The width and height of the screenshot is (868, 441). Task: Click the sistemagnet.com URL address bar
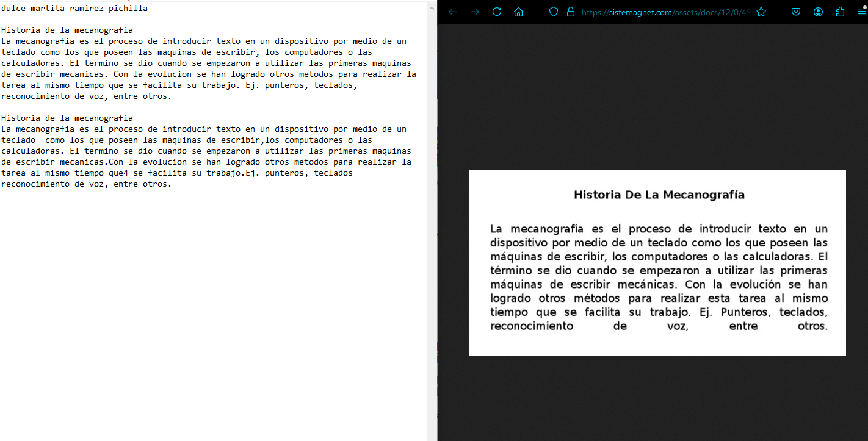[x=665, y=12]
